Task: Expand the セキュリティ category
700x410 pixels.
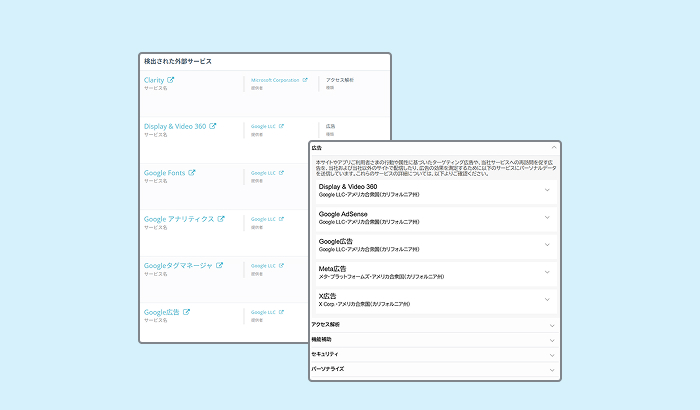Action: pos(552,354)
